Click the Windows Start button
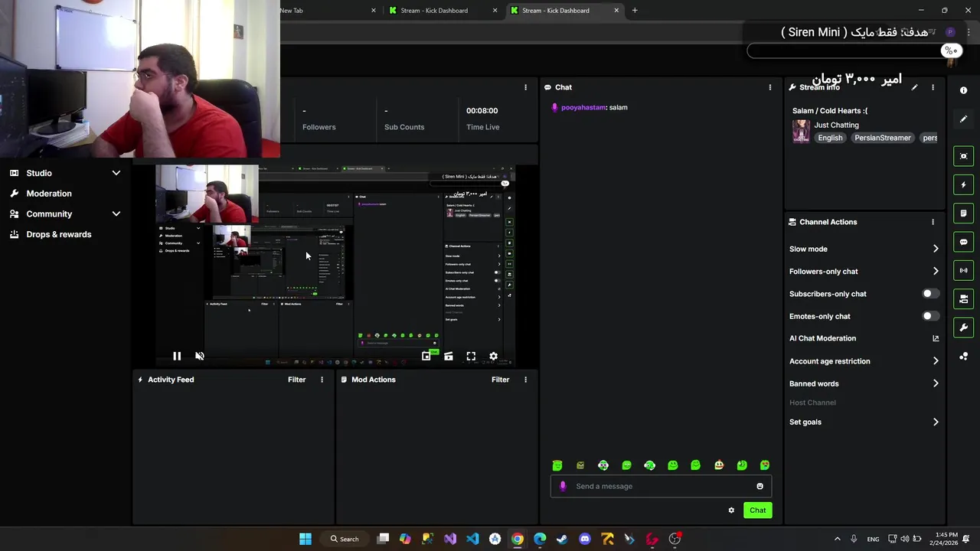Screen dimensions: 980x551 [305, 539]
